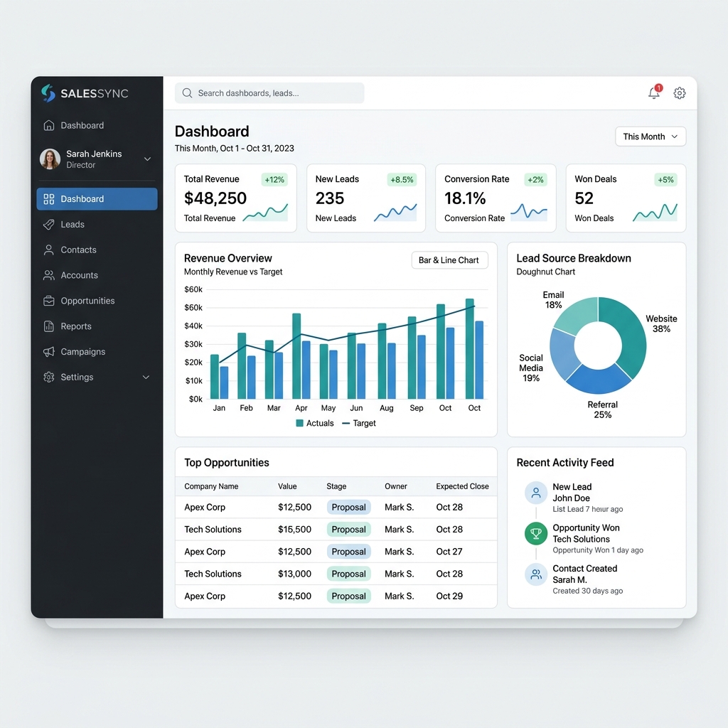This screenshot has width=728, height=728.
Task: Click the Created 30 days ago text
Action: [x=588, y=591]
